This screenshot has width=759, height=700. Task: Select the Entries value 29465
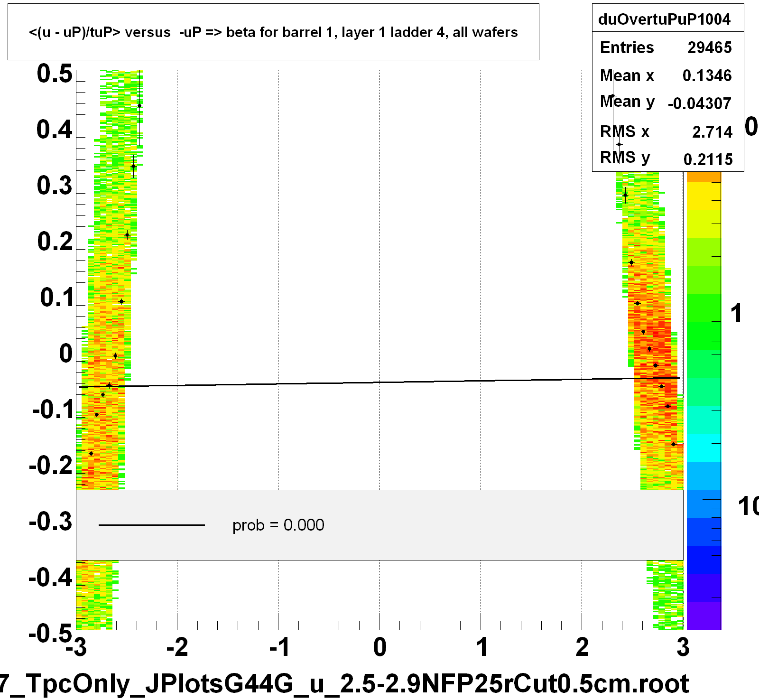point(709,47)
